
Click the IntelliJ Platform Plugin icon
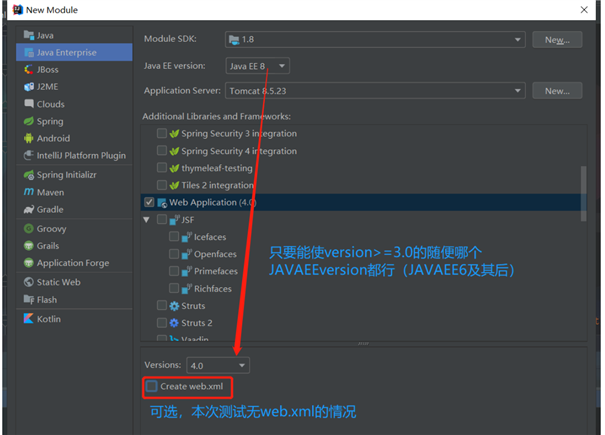click(29, 155)
